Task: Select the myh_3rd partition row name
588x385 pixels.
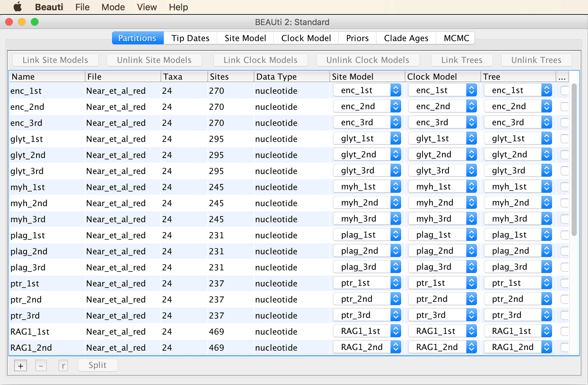Action: [28, 219]
